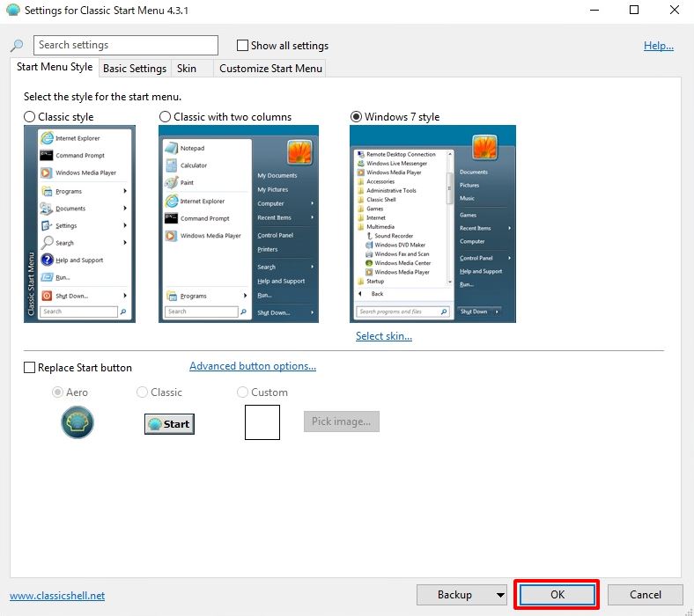Open the Customize Start Menu tab
The width and height of the screenshot is (694, 616).
(x=270, y=69)
